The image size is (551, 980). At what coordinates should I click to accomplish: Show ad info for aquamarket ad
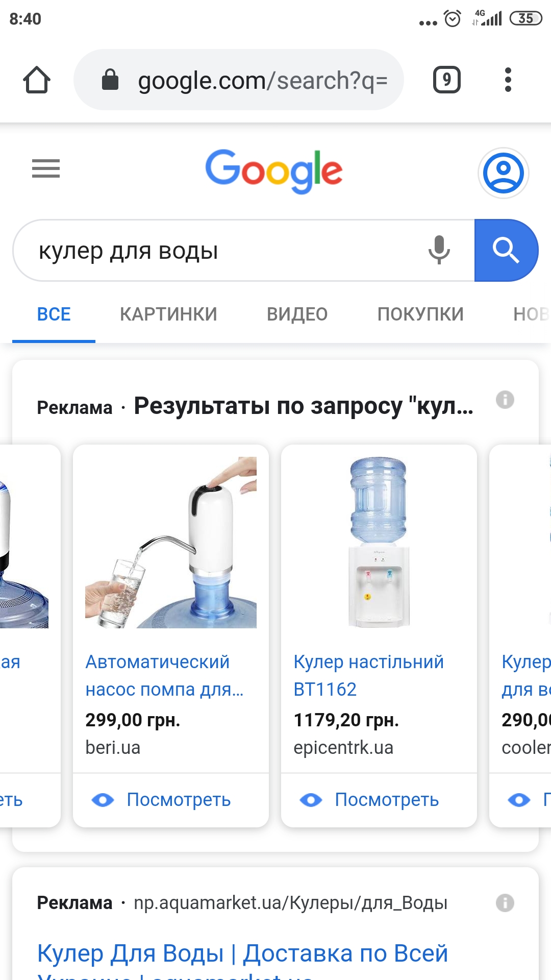(x=505, y=902)
